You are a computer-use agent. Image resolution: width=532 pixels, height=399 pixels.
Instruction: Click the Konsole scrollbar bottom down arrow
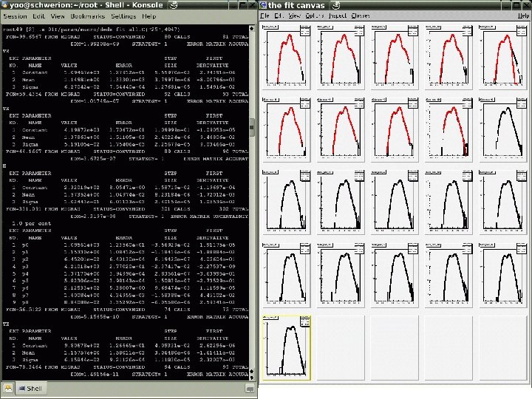tap(251, 378)
